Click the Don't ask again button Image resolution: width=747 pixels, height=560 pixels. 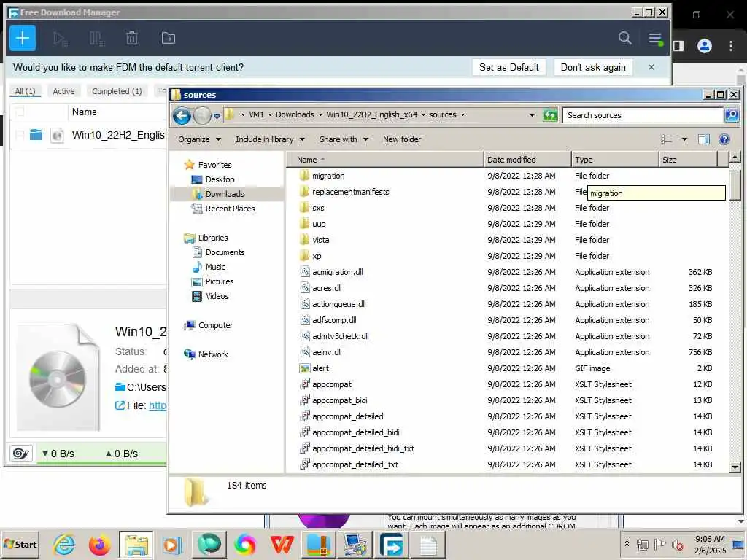pyautogui.click(x=593, y=67)
